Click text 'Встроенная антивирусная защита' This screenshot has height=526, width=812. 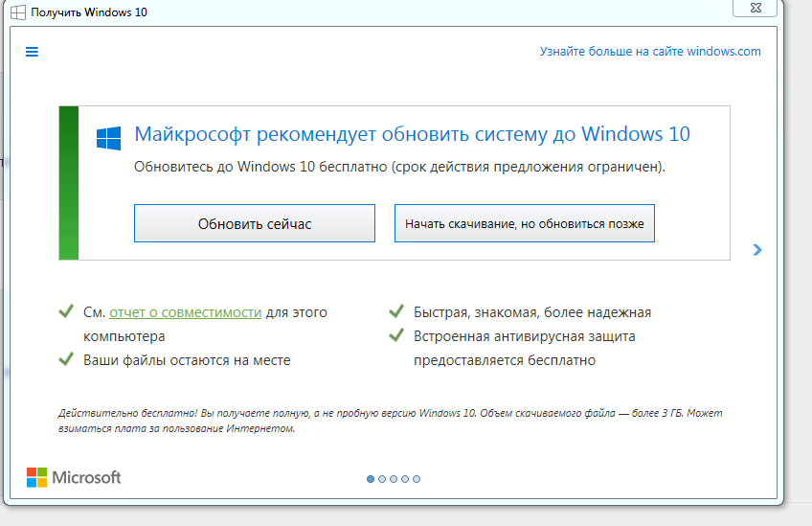tap(524, 336)
